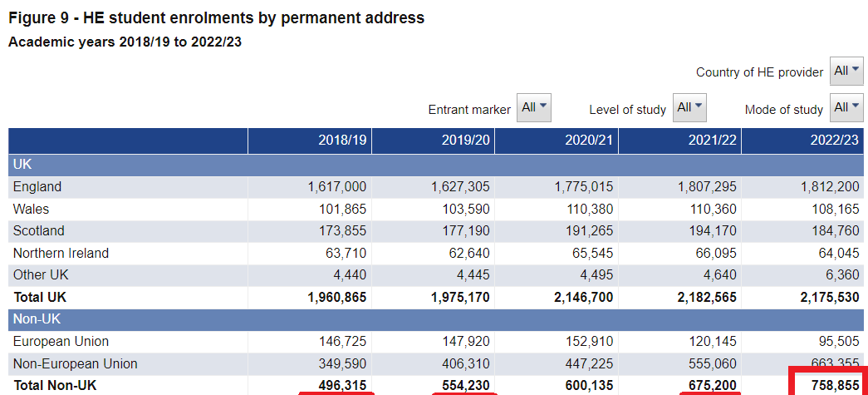Open the Entrant marker dropdown
Screen dimensions: 868x395
533,108
